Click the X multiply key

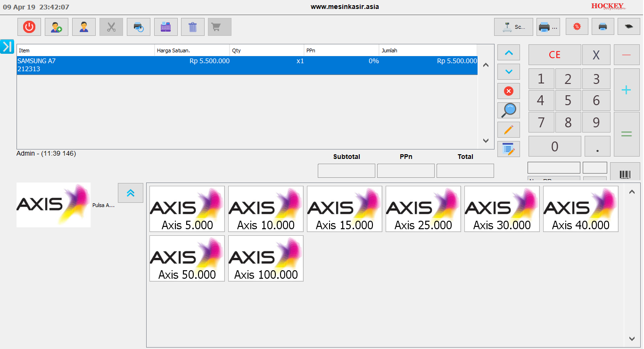point(596,55)
